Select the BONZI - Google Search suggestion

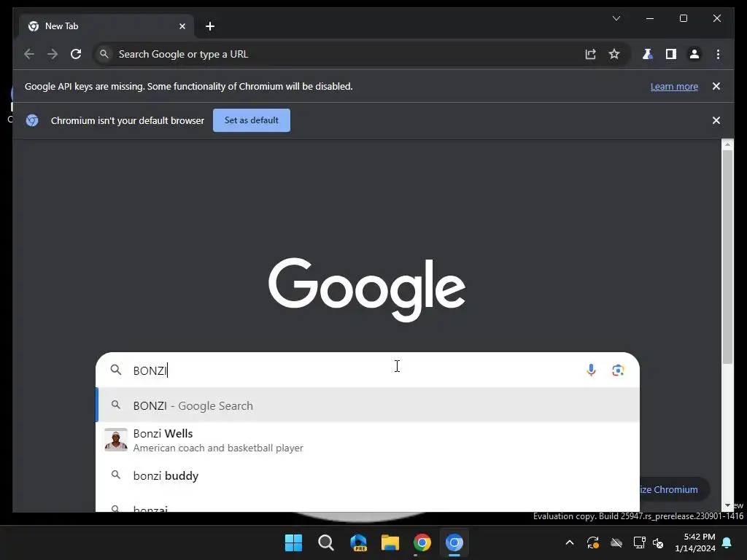point(368,405)
